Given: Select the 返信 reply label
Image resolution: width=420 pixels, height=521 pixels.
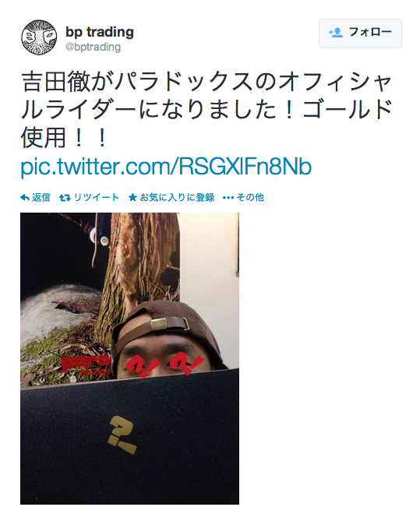Looking at the screenshot, I should click(x=41, y=198).
